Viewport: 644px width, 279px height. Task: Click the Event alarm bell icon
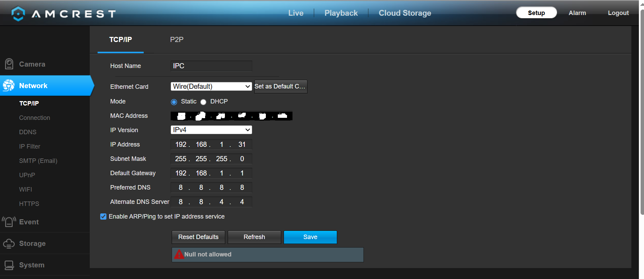9,222
